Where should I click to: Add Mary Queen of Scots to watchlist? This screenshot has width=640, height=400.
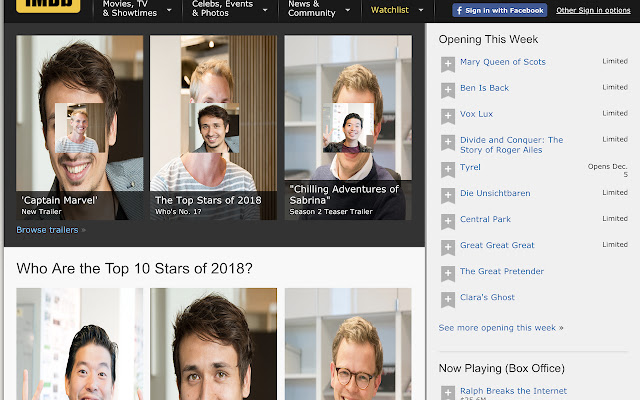448,64
